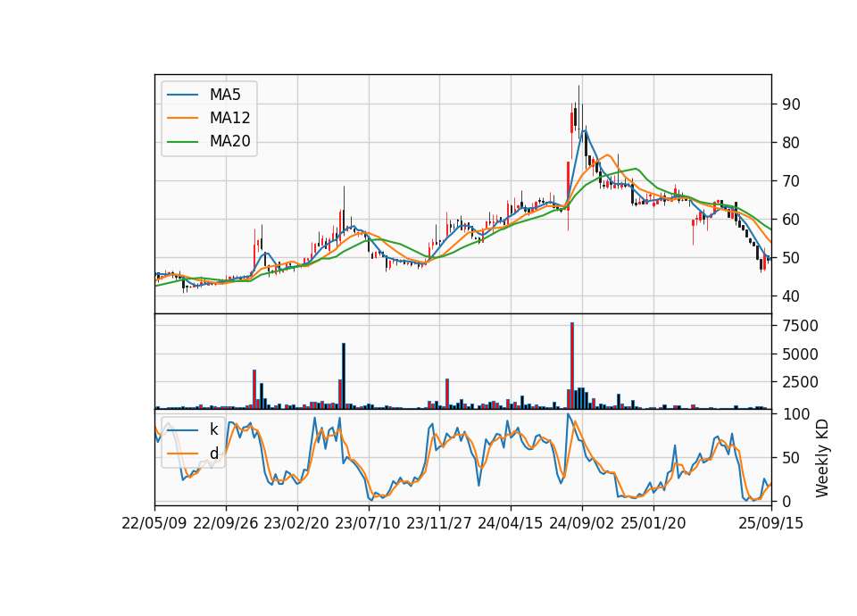The width and height of the screenshot is (857, 616).
Task: Click the volume axis label 5000
Action: 800,354
